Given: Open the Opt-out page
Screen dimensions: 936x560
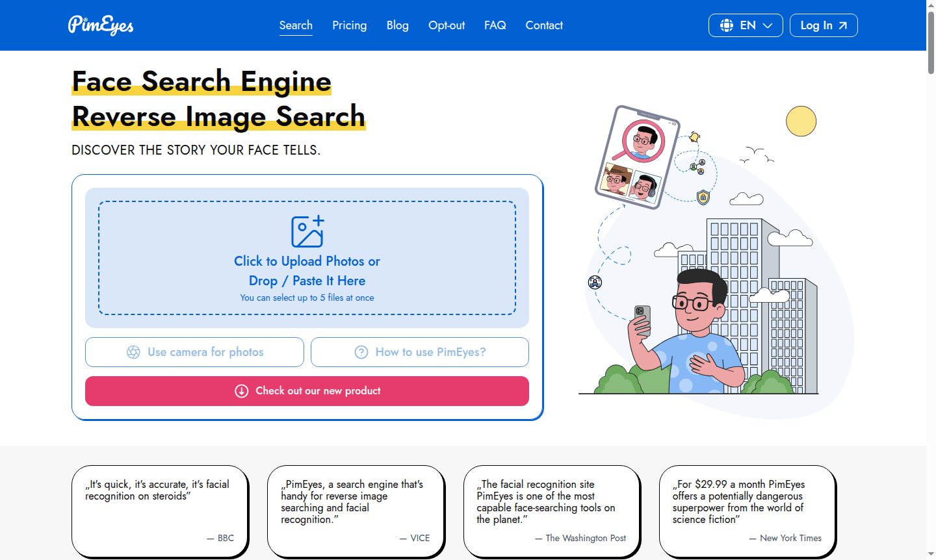Looking at the screenshot, I should click(x=447, y=25).
